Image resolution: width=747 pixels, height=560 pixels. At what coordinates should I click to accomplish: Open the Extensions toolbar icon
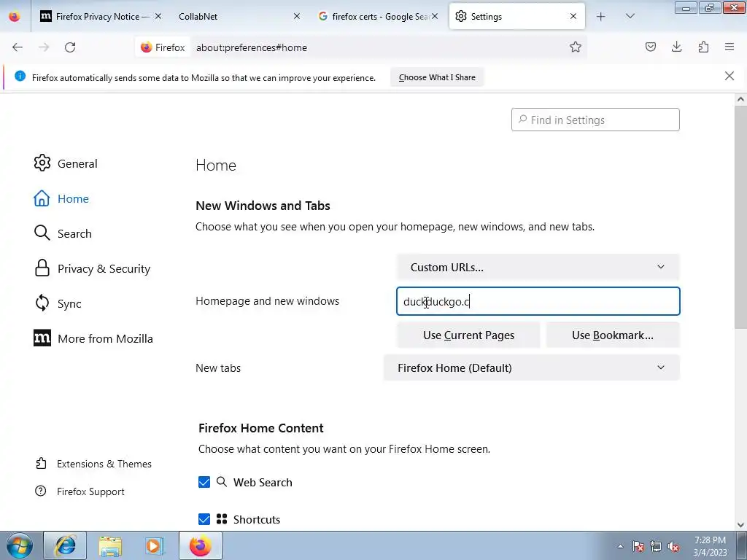click(x=703, y=47)
